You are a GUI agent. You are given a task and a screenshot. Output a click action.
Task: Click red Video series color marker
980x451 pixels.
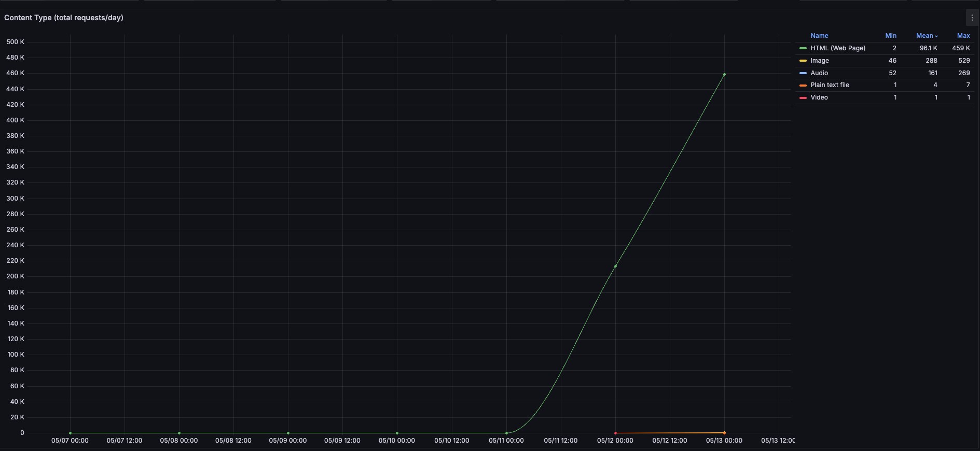pyautogui.click(x=803, y=98)
